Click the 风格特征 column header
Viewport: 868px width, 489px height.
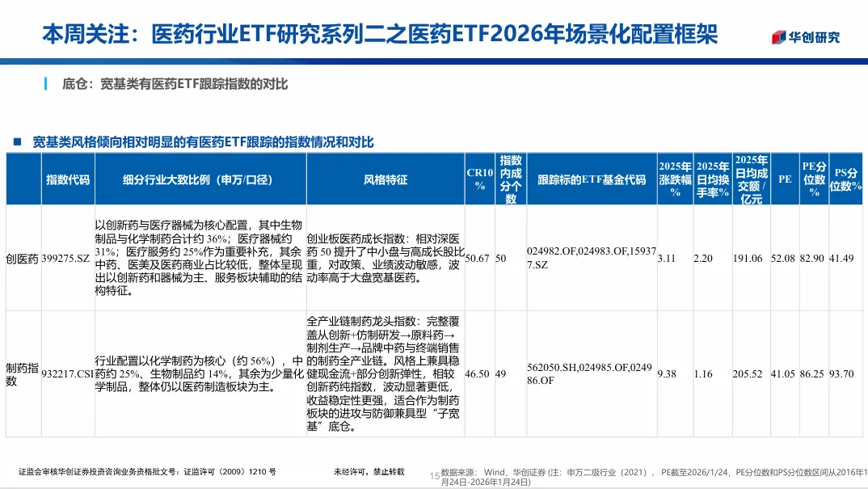[x=386, y=179]
